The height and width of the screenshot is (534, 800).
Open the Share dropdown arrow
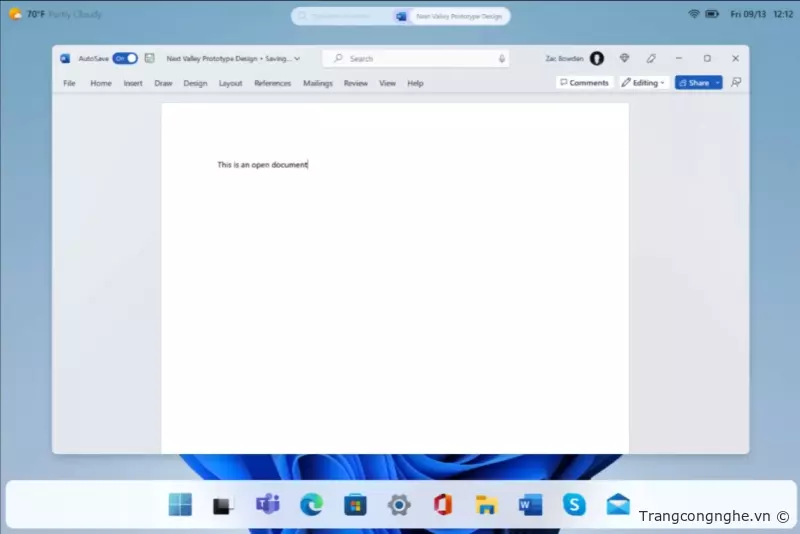coord(717,83)
